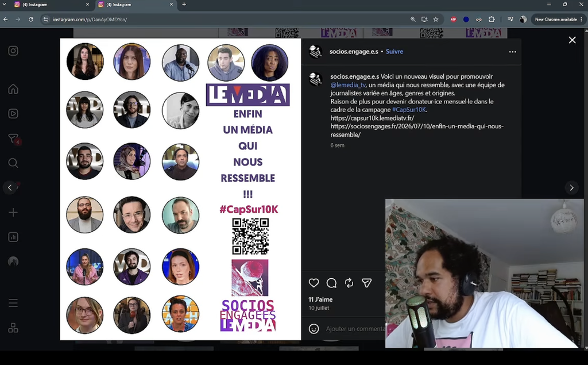Open socios.engage.e.s profile in post header
The height and width of the screenshot is (365, 588).
click(x=354, y=52)
